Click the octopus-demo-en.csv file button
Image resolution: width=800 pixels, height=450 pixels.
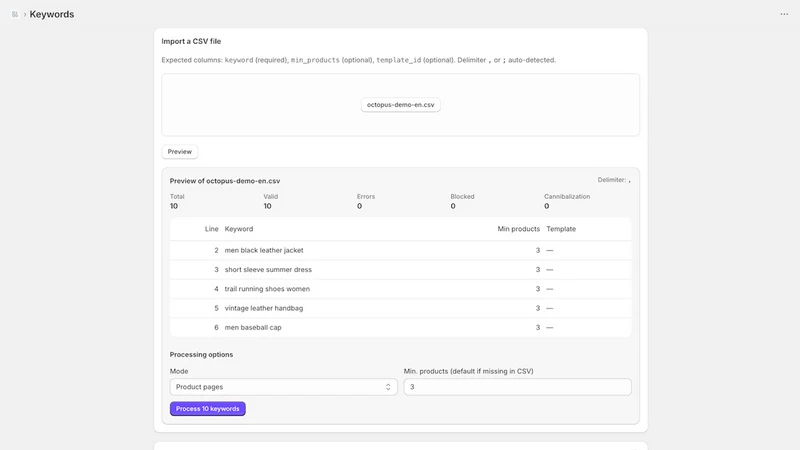pos(401,105)
